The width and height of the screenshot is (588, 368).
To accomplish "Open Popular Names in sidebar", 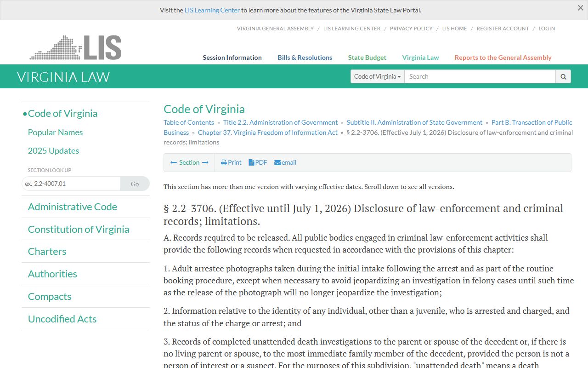I will 55,132.
